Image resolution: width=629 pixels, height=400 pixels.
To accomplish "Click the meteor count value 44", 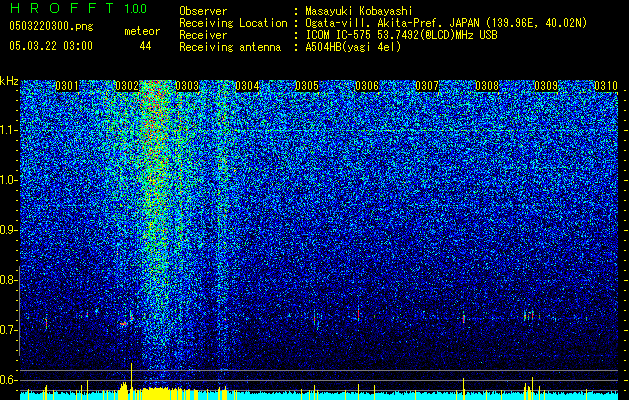I will click(x=145, y=46).
